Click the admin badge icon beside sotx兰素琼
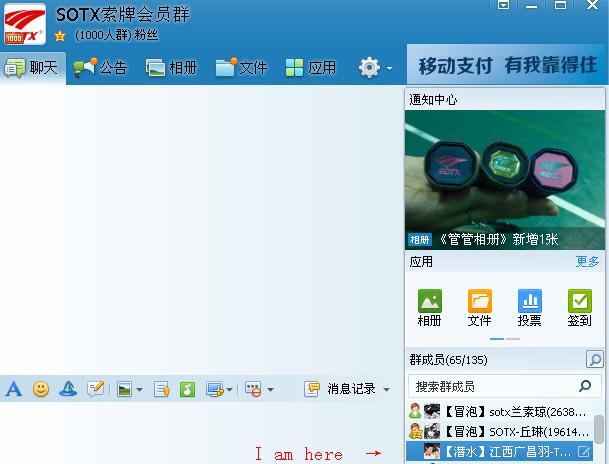The height and width of the screenshot is (464, 609). (x=415, y=411)
